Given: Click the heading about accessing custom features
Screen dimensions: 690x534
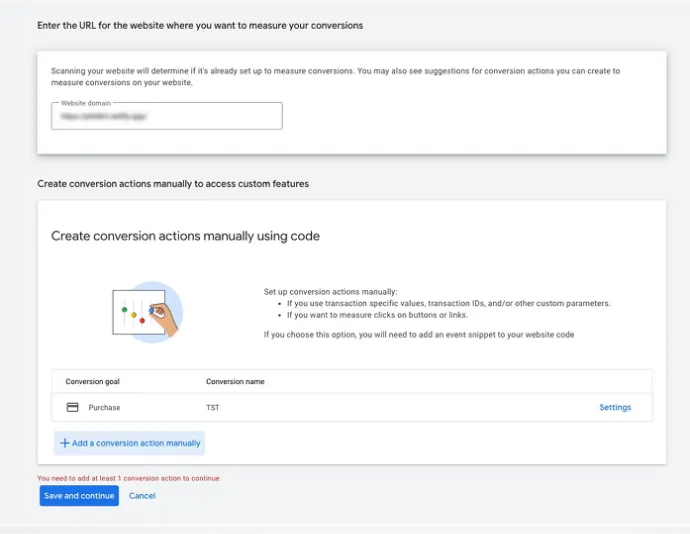Looking at the screenshot, I should (173, 184).
